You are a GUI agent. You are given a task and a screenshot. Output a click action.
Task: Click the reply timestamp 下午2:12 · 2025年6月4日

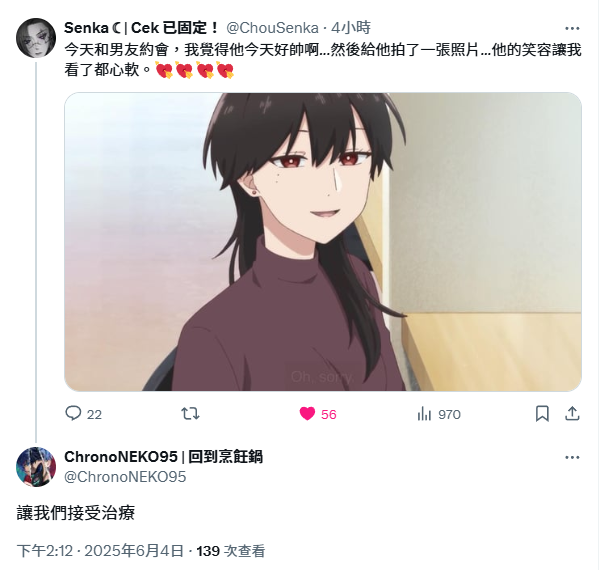100,551
